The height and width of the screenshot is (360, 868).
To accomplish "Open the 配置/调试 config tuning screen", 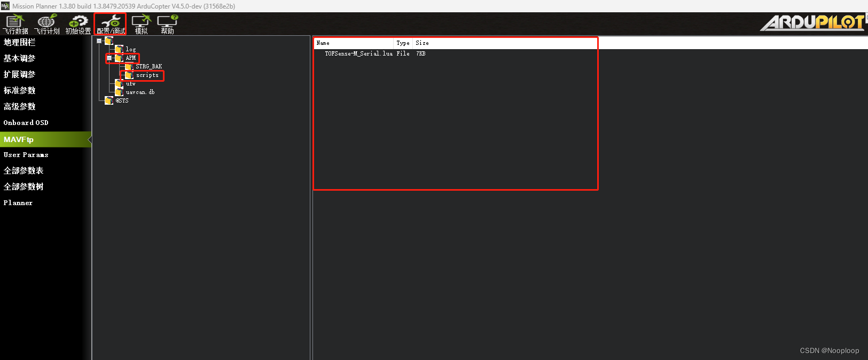I will click(x=111, y=25).
